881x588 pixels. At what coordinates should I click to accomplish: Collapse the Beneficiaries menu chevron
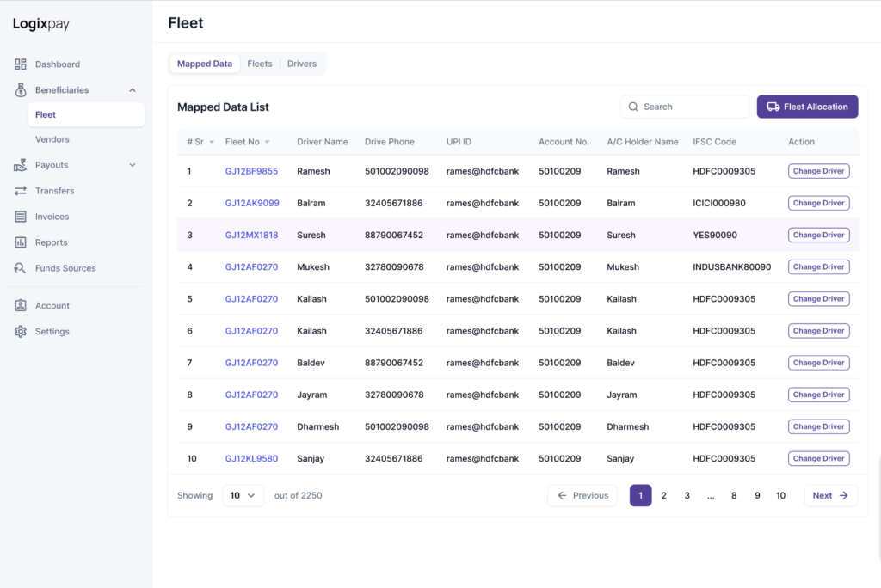click(x=132, y=90)
